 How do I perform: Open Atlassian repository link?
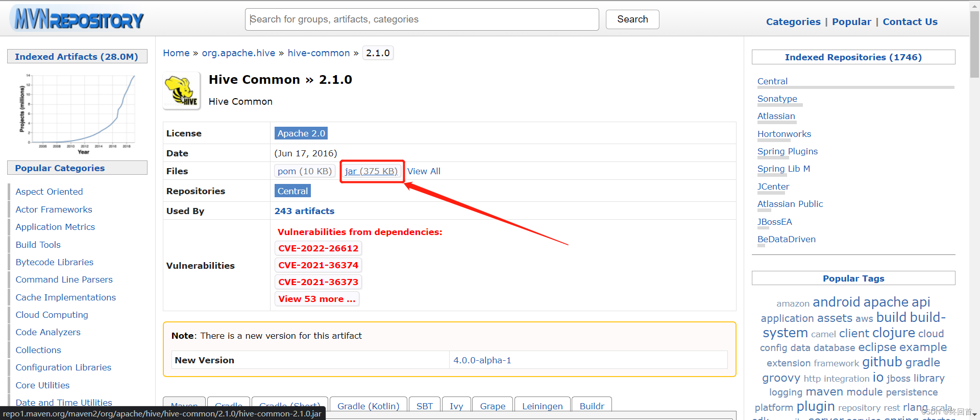click(776, 116)
